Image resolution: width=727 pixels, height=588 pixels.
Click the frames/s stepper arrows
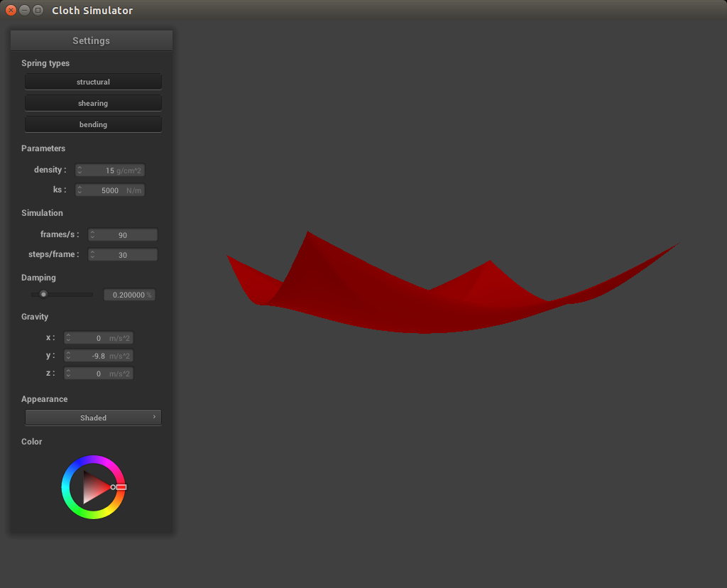coord(92,235)
